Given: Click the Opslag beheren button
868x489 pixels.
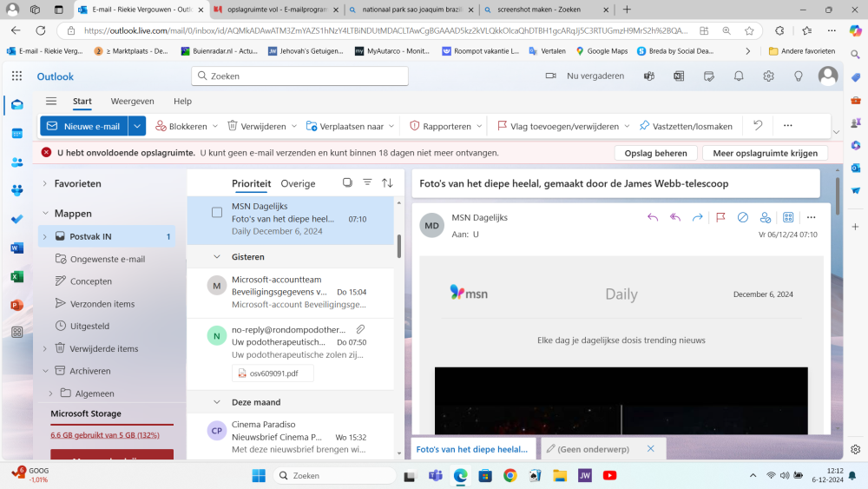Looking at the screenshot, I should click(x=656, y=153).
